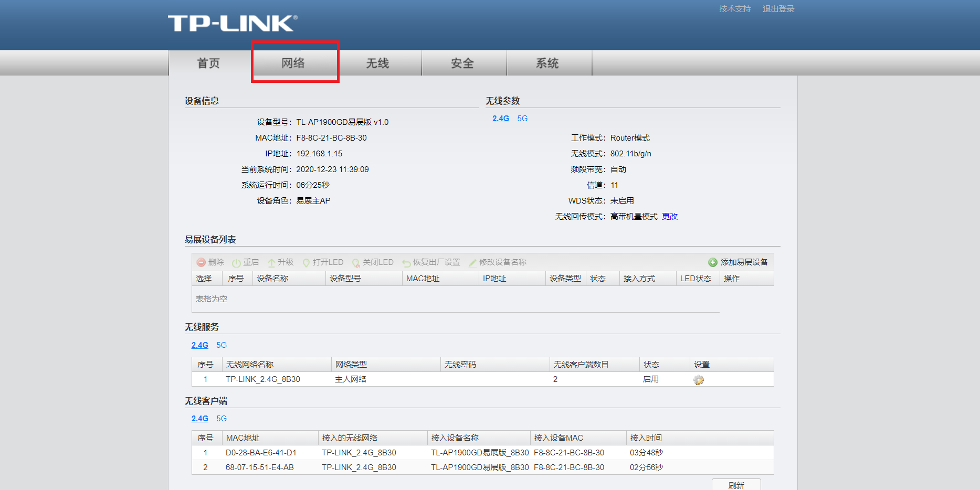Click the 退出登录 logout link
Viewport: 980px width, 490px height.
pyautogui.click(x=777, y=8)
